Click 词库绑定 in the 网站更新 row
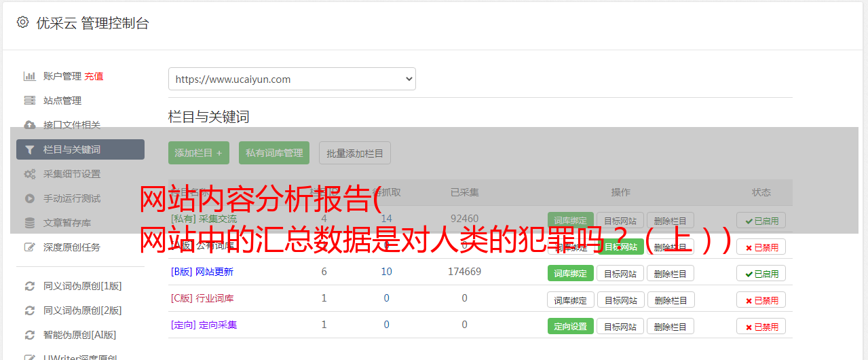 (571, 273)
